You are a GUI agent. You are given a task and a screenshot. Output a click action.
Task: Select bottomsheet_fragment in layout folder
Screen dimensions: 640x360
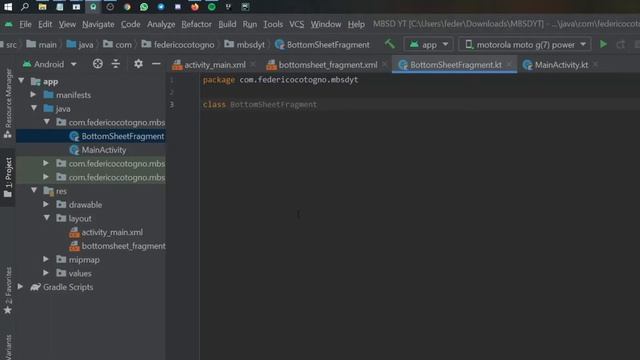[117, 246]
